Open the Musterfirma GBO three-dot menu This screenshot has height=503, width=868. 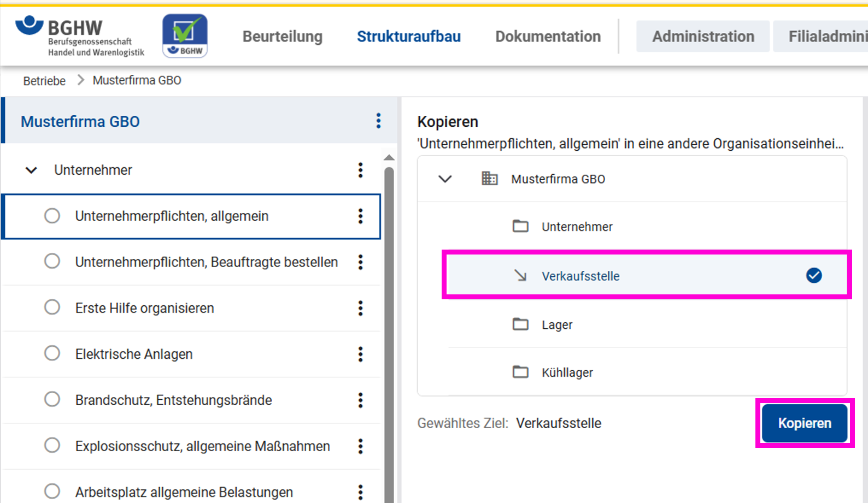click(378, 121)
